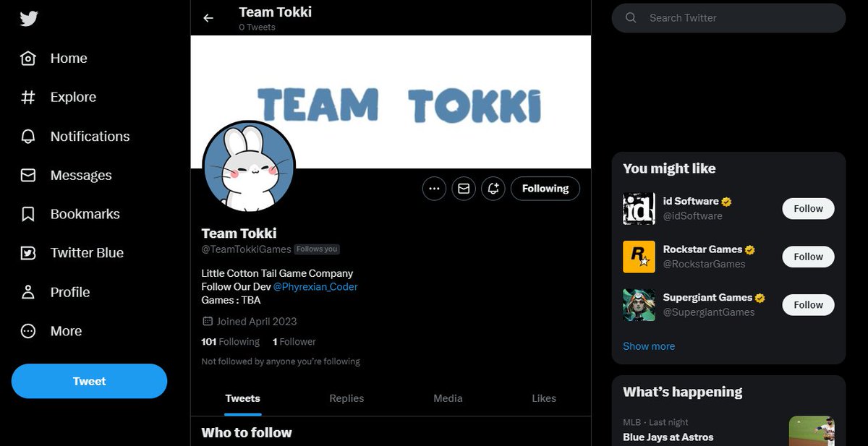Open Bookmarks from the sidebar
The height and width of the screenshot is (446, 868).
(x=27, y=213)
